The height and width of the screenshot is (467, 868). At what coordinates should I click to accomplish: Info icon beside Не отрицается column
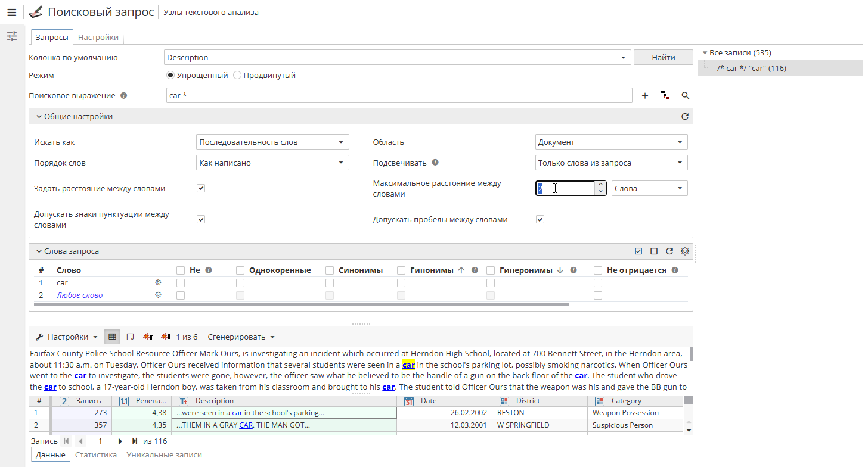675,270
